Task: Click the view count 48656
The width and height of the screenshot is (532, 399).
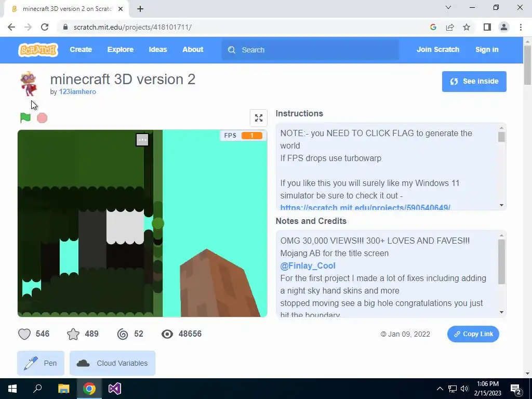Action: [x=190, y=334]
